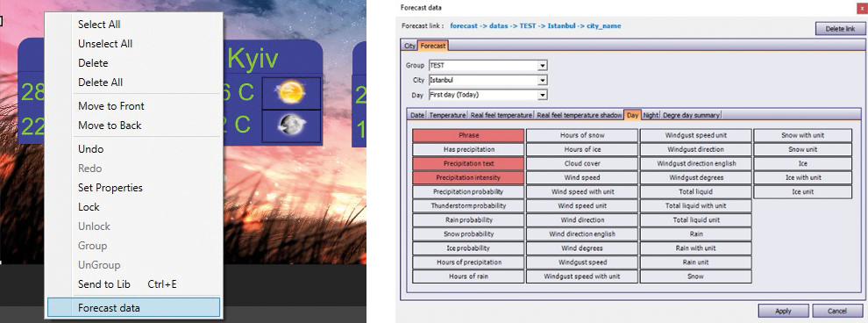The height and width of the screenshot is (323, 868).
Task: Expand the City dropdown showing Istanbul
Action: 487,81
